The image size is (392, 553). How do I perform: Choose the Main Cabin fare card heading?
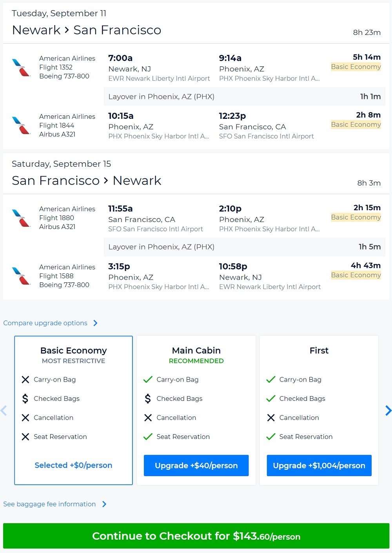pos(196,351)
